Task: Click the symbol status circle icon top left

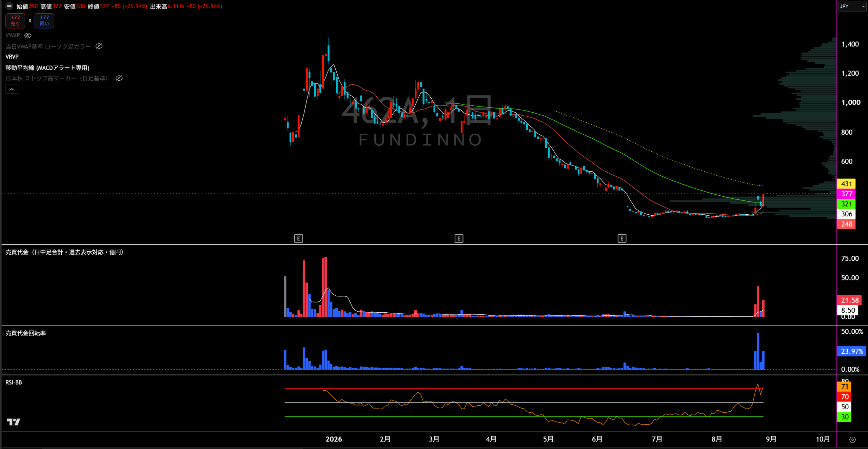Action: point(9,6)
